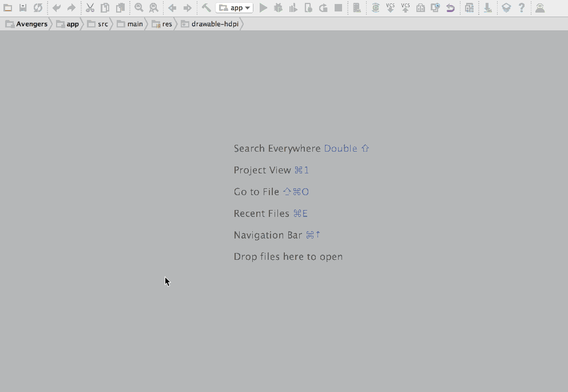Open the app run configuration dropdown
The height and width of the screenshot is (392, 568).
(235, 7)
